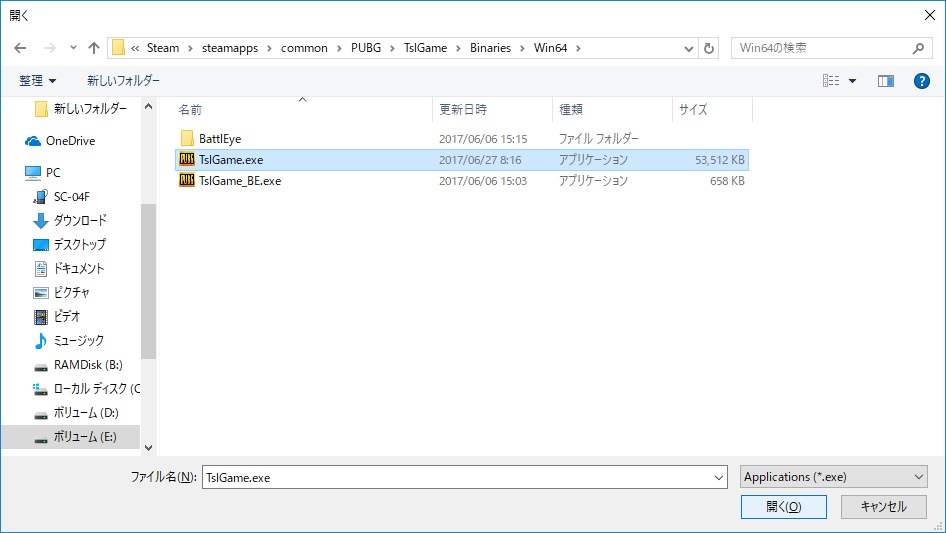Go up one folder level
This screenshot has height=533, width=946.
(x=94, y=48)
